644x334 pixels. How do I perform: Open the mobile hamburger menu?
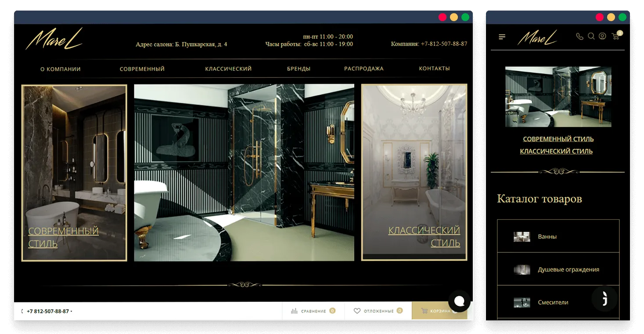(x=502, y=37)
